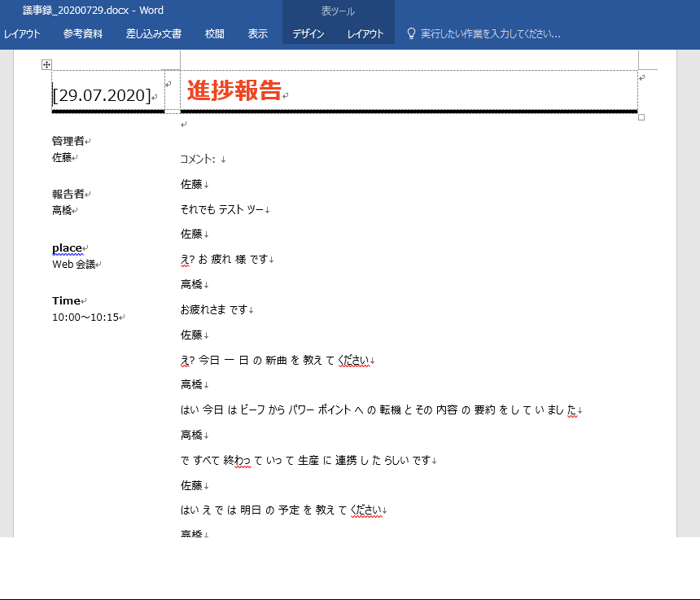The image size is (700, 600).
Task: Type in the 実行したい作業 search box
Action: 490,34
